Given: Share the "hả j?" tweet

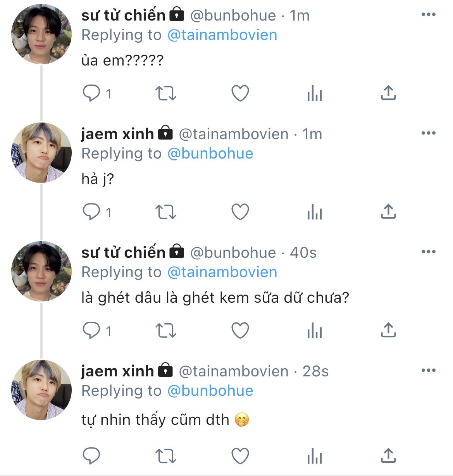Looking at the screenshot, I should coord(388,212).
